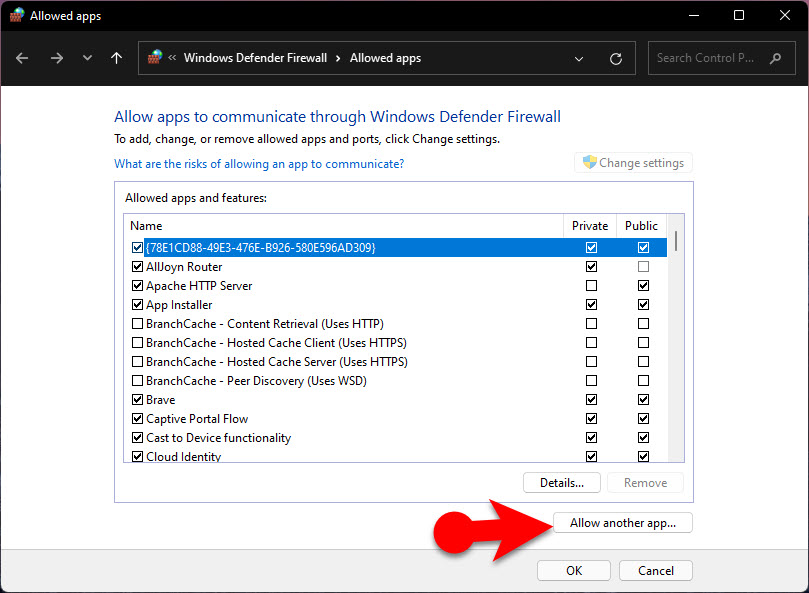Click the Forward navigation arrow
The image size is (809, 593).
(57, 58)
